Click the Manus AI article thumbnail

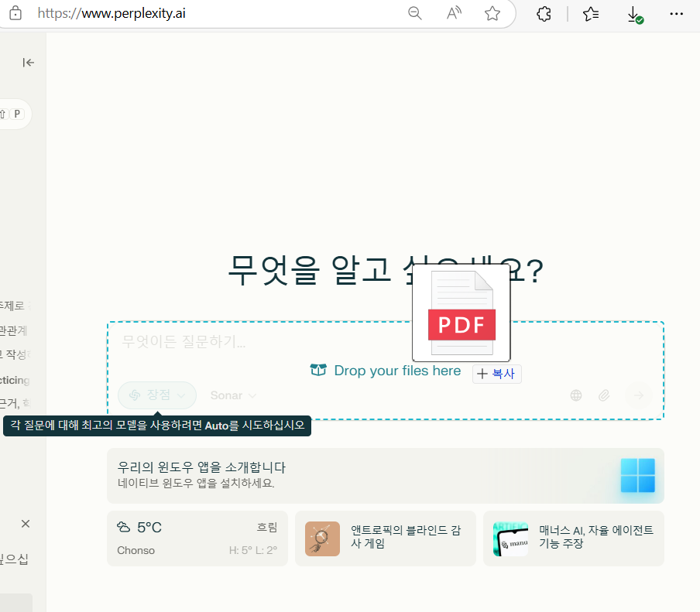(x=511, y=538)
